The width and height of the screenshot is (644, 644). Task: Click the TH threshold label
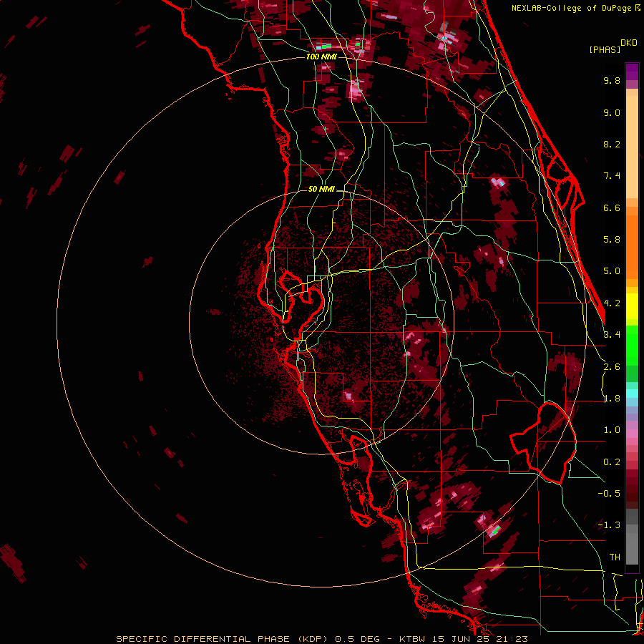coord(615,557)
